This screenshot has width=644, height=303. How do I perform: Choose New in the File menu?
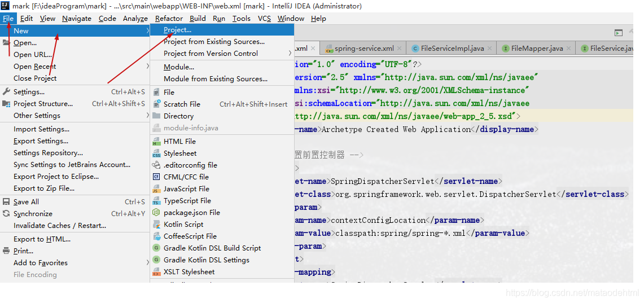pyautogui.click(x=75, y=31)
